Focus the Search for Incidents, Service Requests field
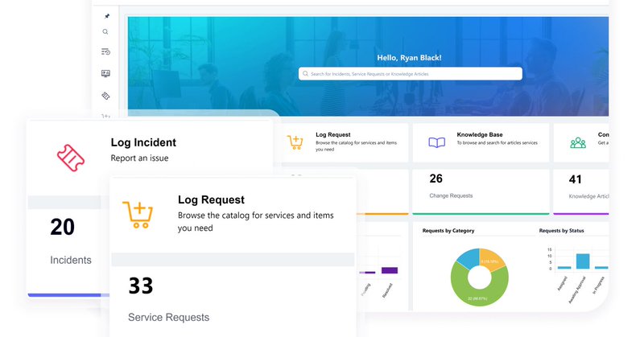Viewport: 644px width, 337px height. pos(411,74)
